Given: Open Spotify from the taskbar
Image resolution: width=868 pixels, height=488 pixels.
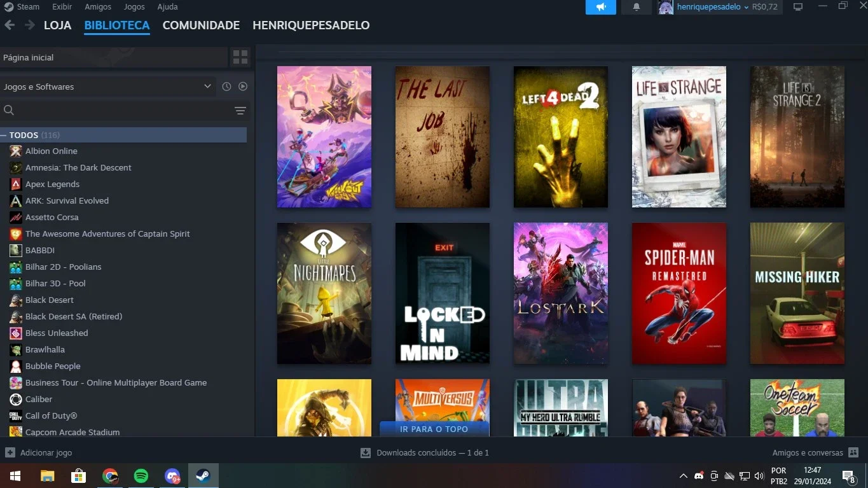Looking at the screenshot, I should pos(141,476).
